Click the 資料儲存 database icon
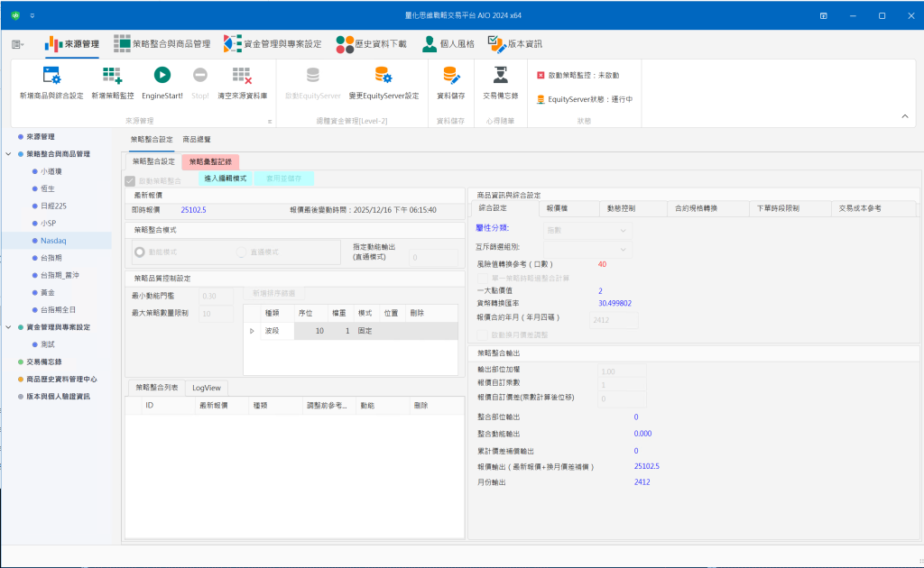Image resolution: width=924 pixels, height=568 pixels. (x=451, y=77)
